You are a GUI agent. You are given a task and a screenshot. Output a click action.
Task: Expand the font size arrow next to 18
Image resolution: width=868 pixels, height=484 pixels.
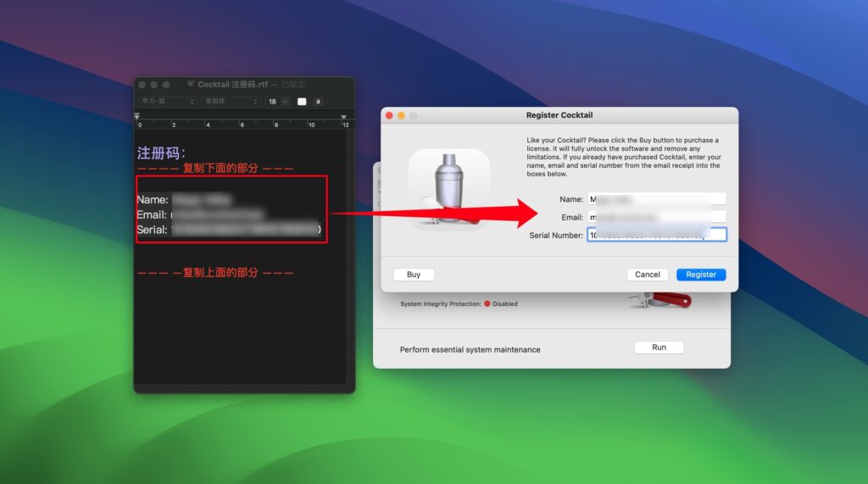tap(286, 102)
